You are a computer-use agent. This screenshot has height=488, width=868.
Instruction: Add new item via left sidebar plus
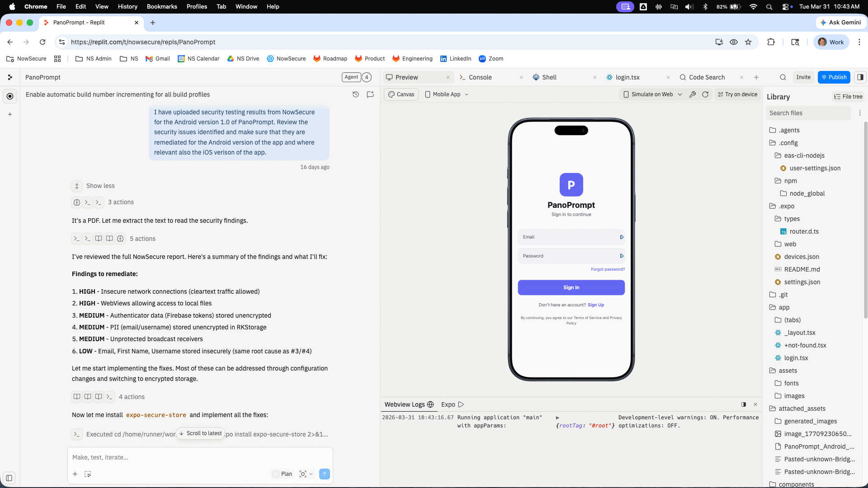[10, 114]
